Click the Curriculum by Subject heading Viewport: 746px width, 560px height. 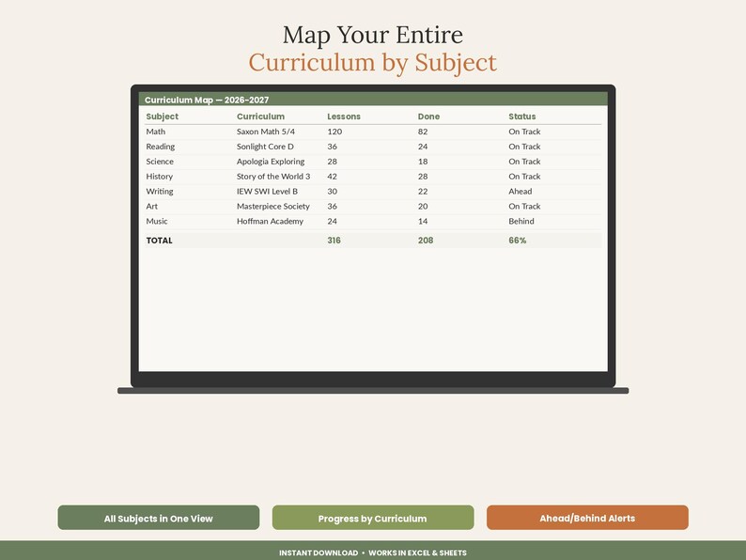tap(373, 63)
